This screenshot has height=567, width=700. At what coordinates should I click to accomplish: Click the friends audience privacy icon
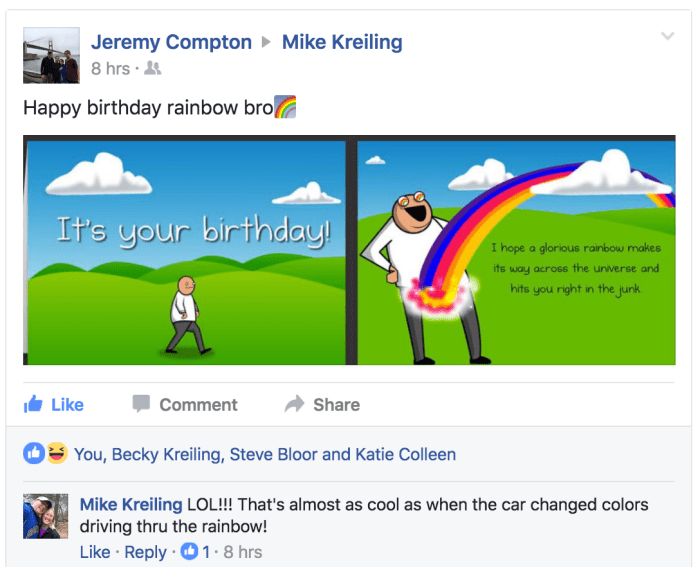153,69
